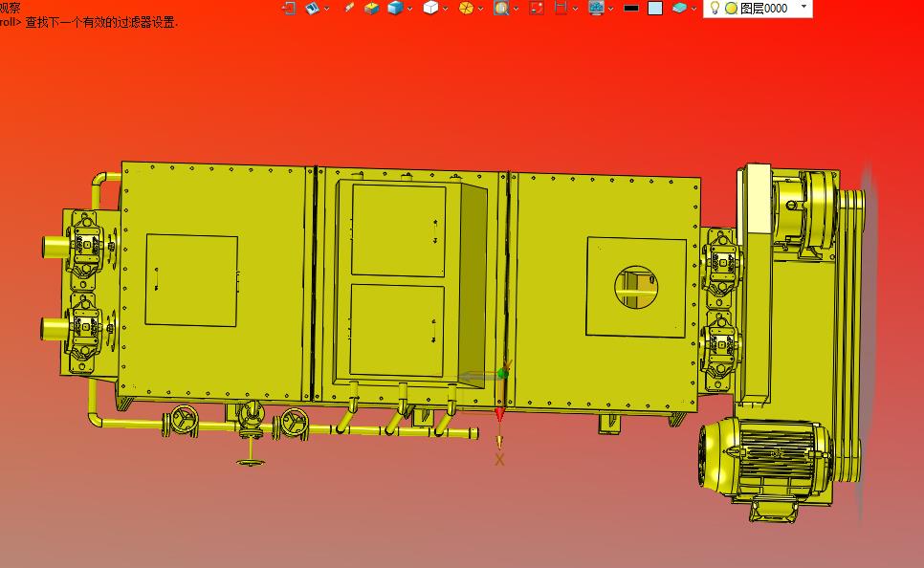Viewport: 924px width, 568px height.
Task: Expand the section view dropdown arrow
Action: [x=575, y=9]
